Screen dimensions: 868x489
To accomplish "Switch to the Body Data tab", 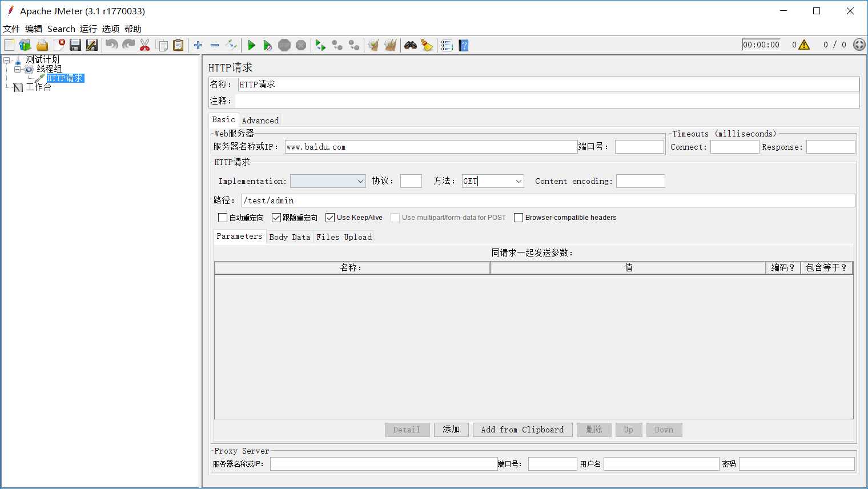I will coord(290,237).
